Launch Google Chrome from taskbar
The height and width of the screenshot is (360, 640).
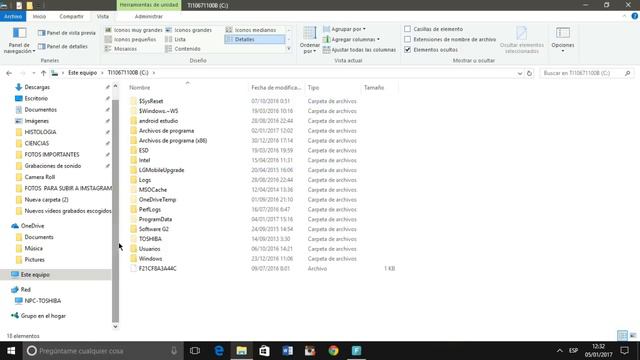[x=333, y=351]
